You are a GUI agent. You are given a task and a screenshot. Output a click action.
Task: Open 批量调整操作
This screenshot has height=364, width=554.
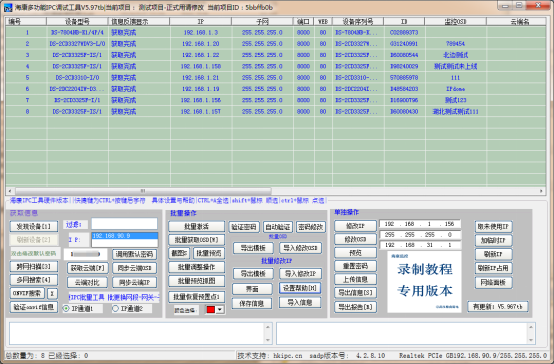196,267
